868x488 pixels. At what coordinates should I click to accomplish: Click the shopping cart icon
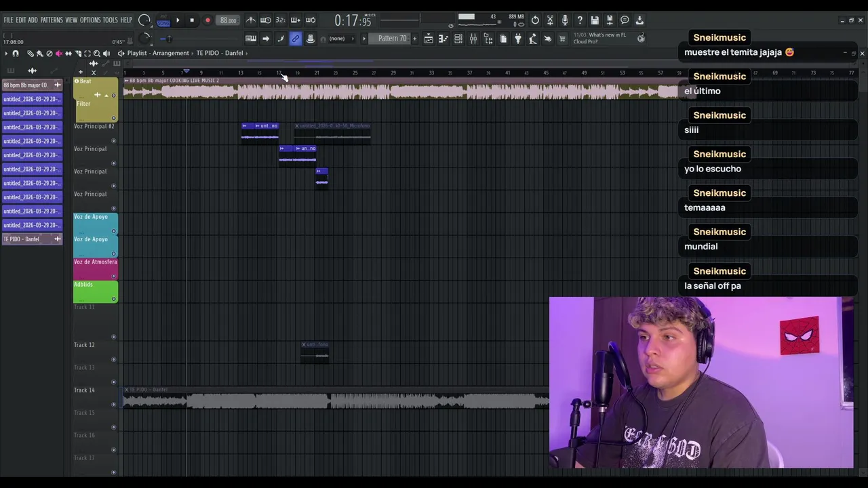click(562, 39)
